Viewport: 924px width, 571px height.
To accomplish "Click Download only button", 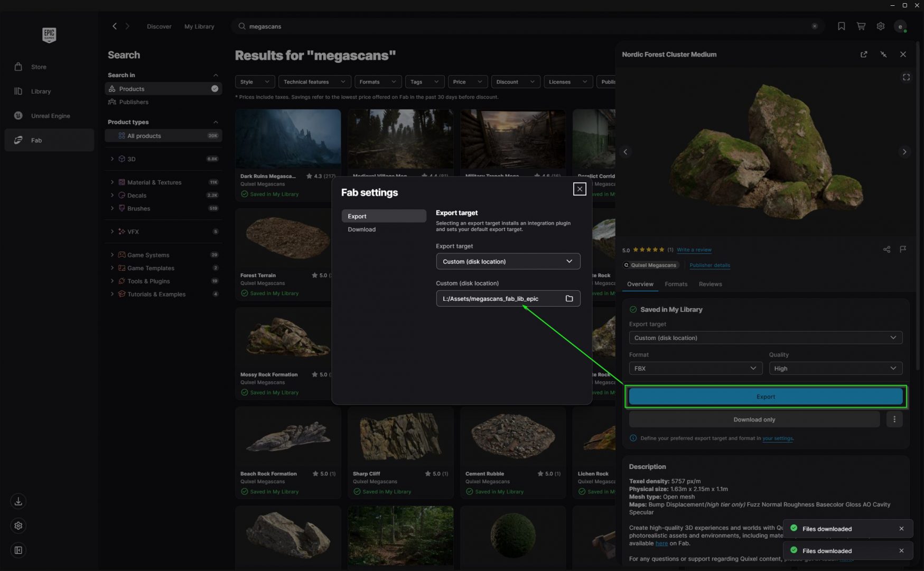I will [754, 419].
